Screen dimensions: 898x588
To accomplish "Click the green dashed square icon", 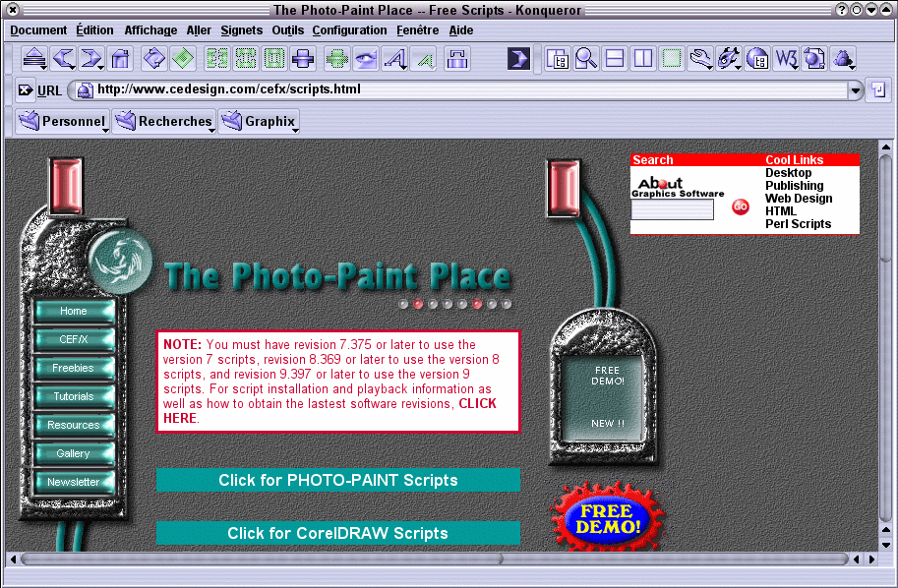I will click(x=672, y=58).
